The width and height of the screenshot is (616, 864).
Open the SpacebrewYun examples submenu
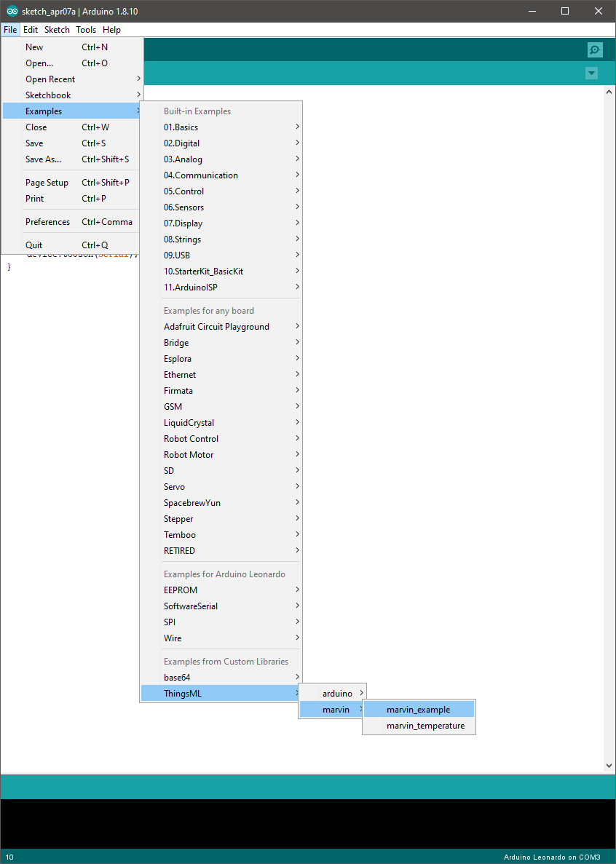point(221,502)
